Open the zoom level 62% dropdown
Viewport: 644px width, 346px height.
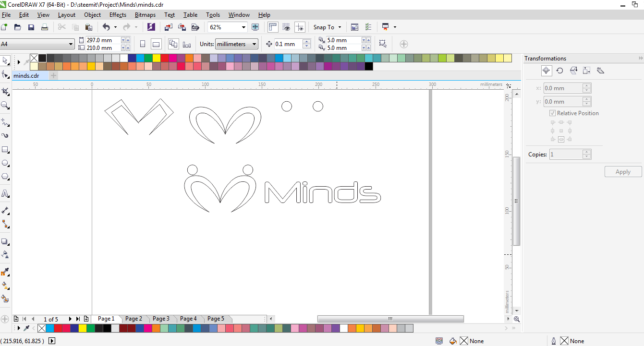(243, 27)
